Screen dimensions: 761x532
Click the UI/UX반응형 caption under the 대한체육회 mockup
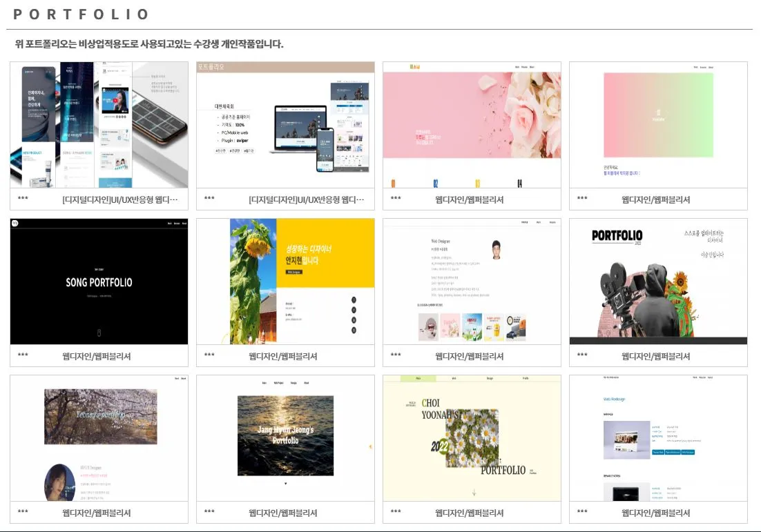point(306,199)
